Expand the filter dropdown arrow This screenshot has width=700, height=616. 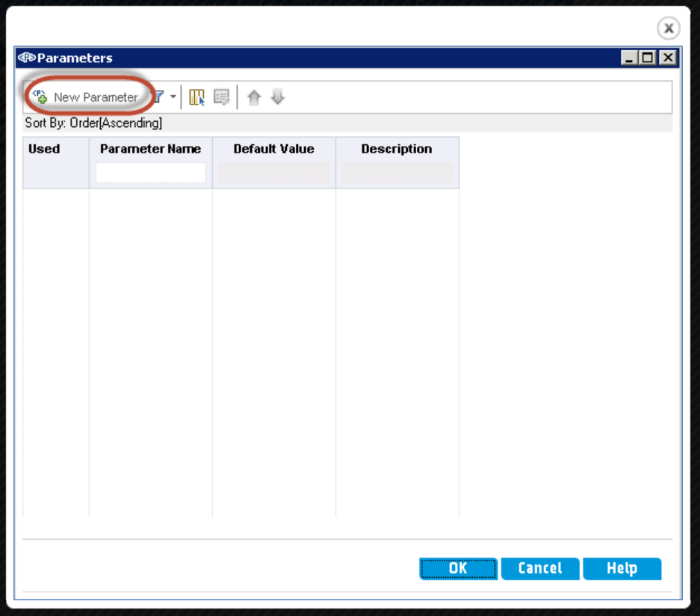tap(173, 96)
